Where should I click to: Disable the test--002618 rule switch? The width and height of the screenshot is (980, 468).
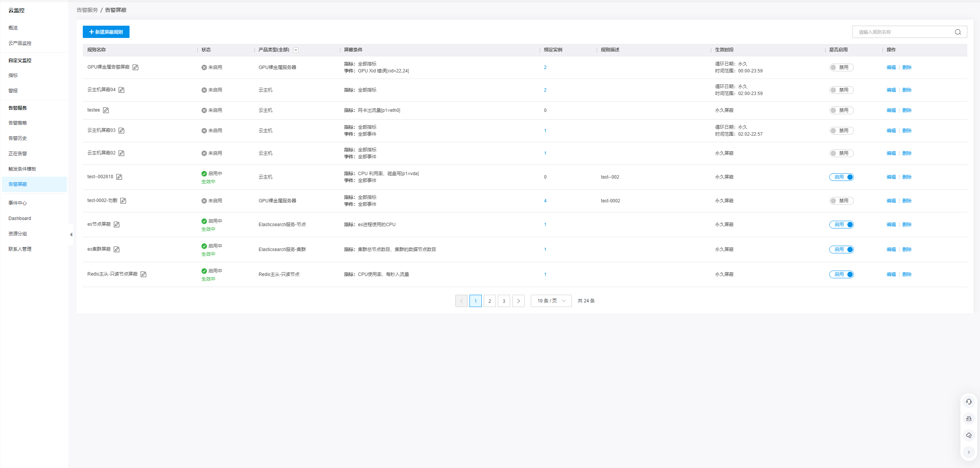pyautogui.click(x=841, y=177)
